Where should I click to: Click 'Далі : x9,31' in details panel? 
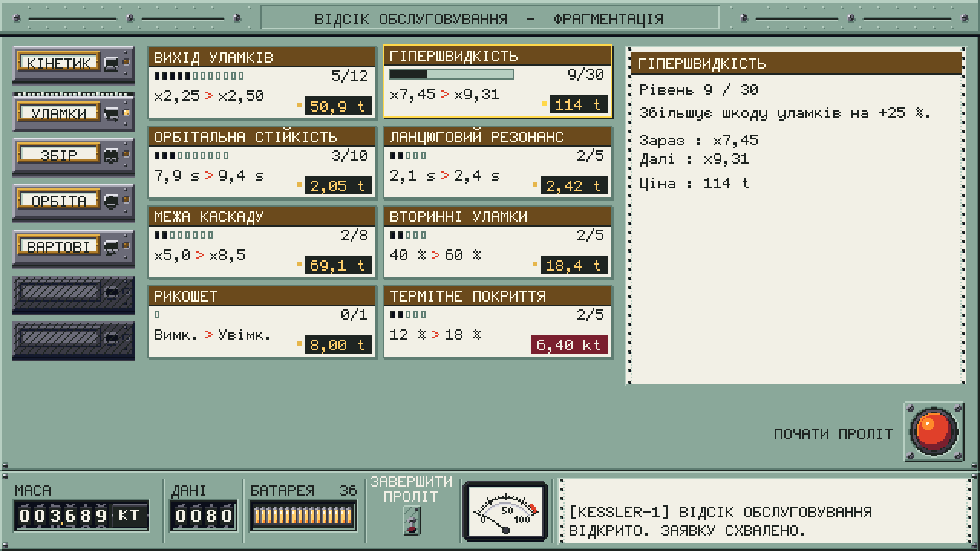point(694,159)
